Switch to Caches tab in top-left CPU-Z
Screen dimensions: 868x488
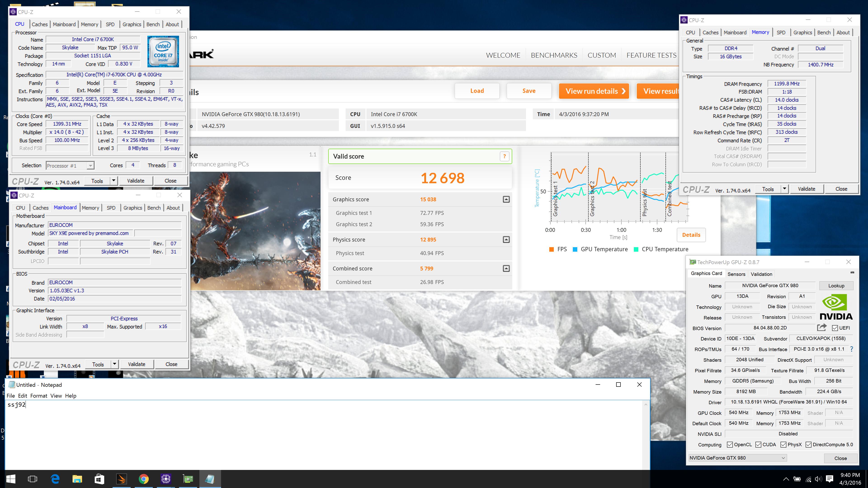pos(40,24)
